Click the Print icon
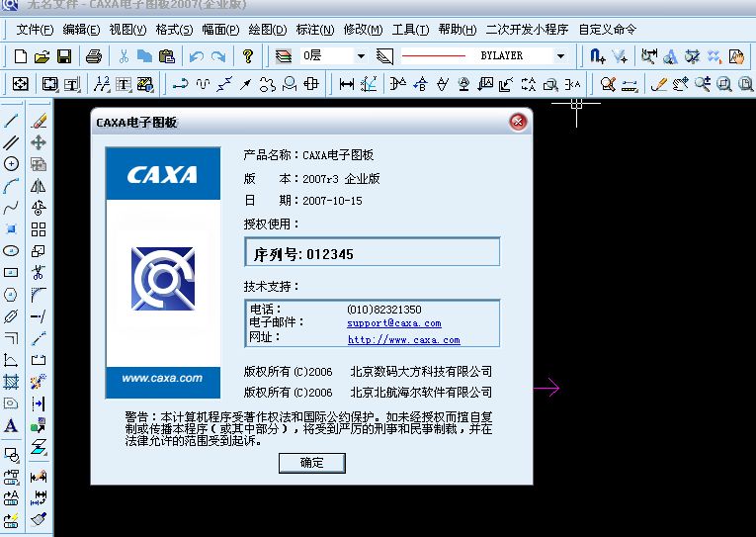This screenshot has width=756, height=537. (94, 56)
